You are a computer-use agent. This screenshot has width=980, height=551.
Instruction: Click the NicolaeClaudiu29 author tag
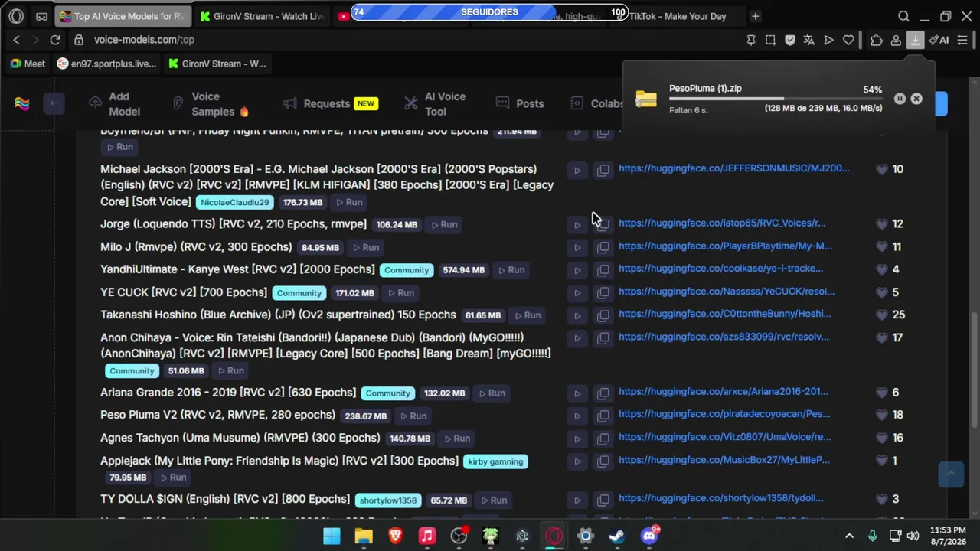tap(235, 202)
